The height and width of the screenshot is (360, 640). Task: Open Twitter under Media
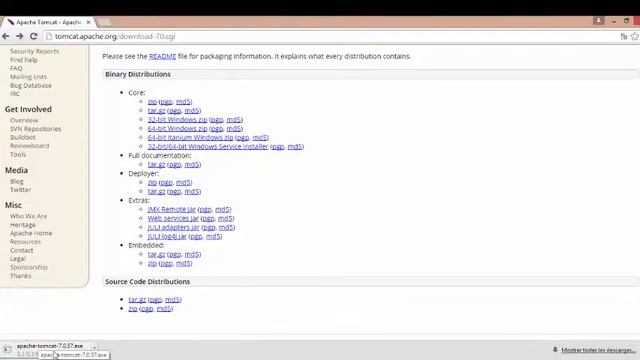(x=20, y=189)
